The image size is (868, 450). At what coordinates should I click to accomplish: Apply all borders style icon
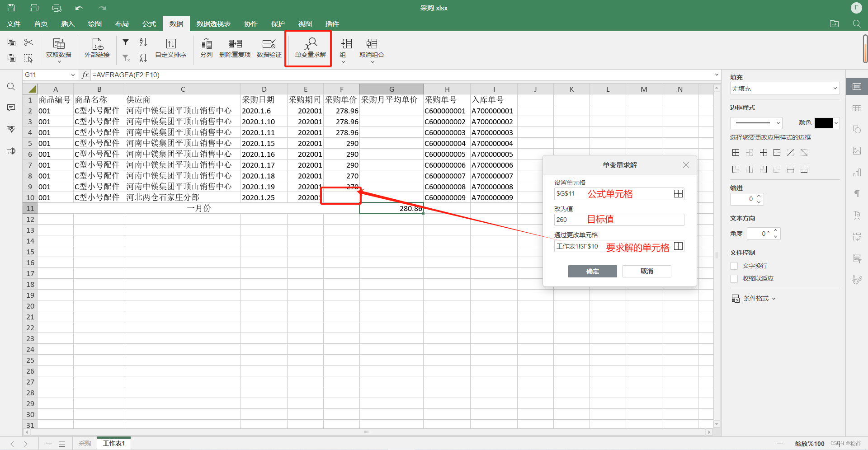[x=736, y=153]
